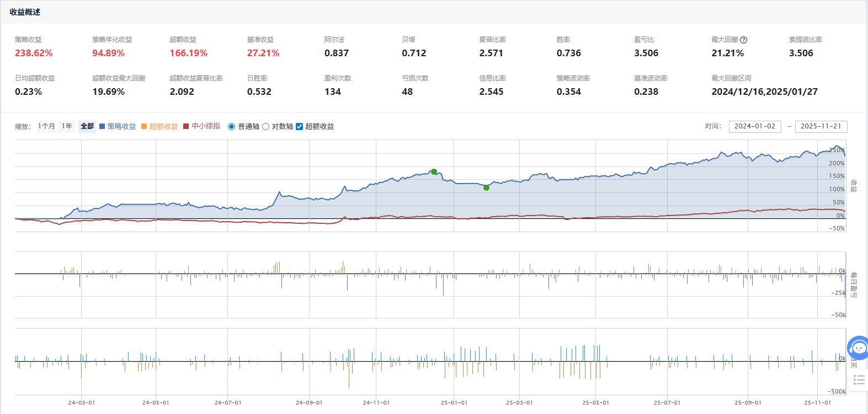Toggle the 中小综指 legend label
This screenshot has height=414, width=868.
tap(206, 126)
